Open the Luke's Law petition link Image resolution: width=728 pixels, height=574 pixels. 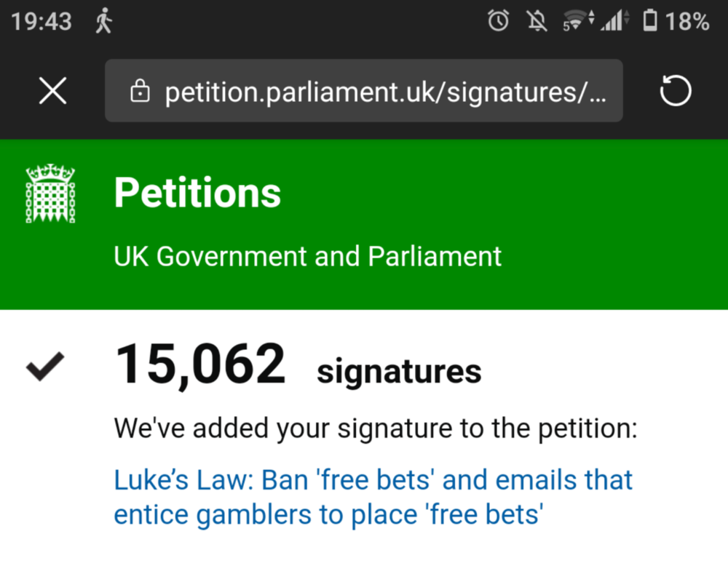coord(373,497)
